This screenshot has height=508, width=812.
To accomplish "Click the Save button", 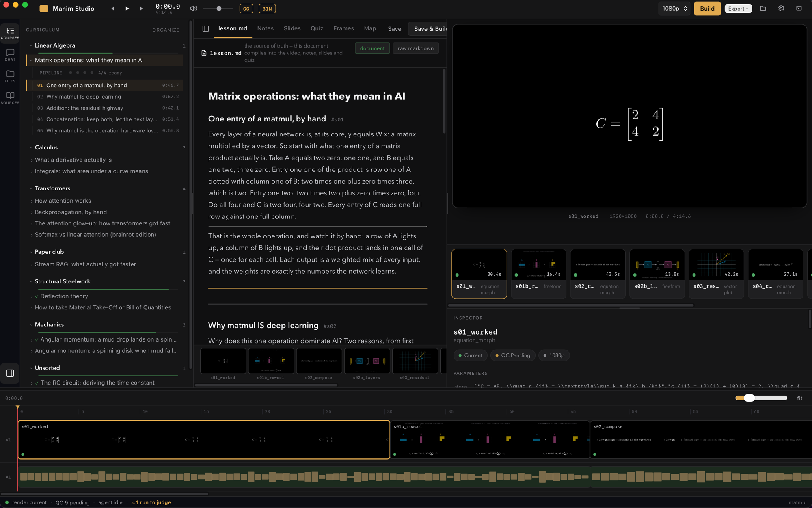I will [x=394, y=29].
